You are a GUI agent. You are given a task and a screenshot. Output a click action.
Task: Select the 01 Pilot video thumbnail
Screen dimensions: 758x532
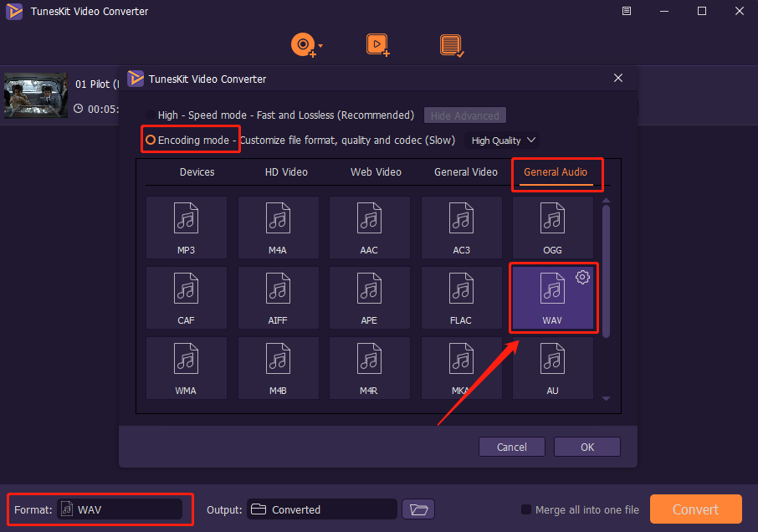tap(36, 95)
